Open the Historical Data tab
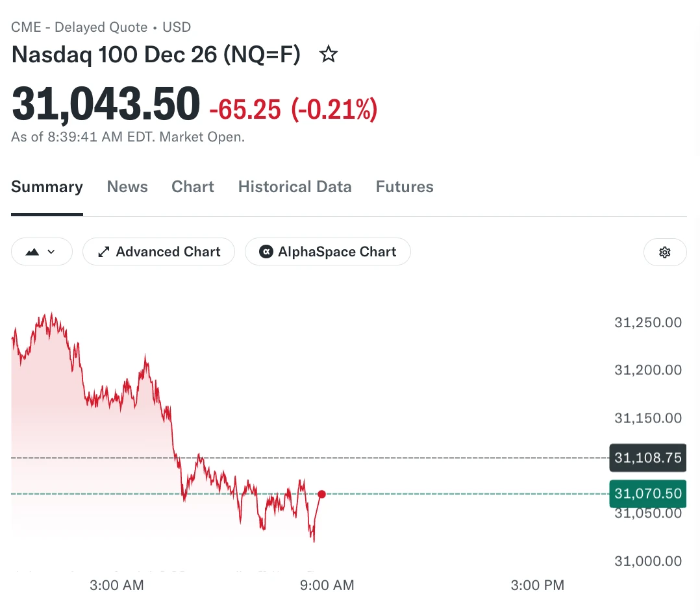700x614 pixels. [295, 186]
